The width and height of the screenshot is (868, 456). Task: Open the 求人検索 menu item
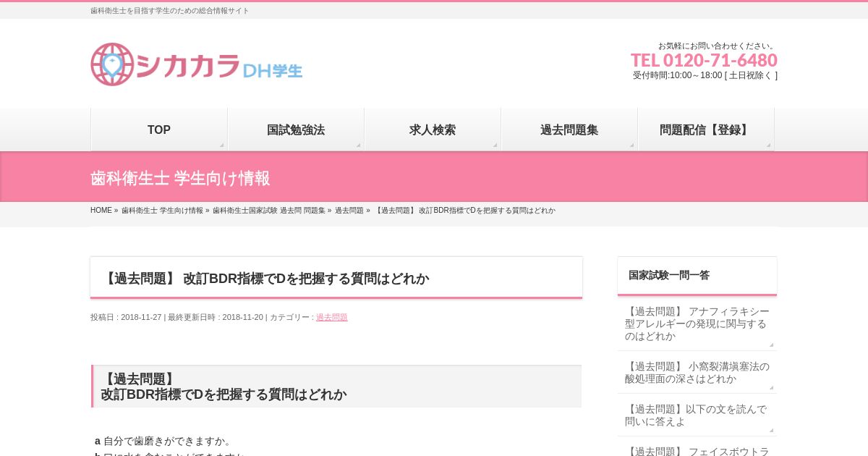[x=433, y=130]
